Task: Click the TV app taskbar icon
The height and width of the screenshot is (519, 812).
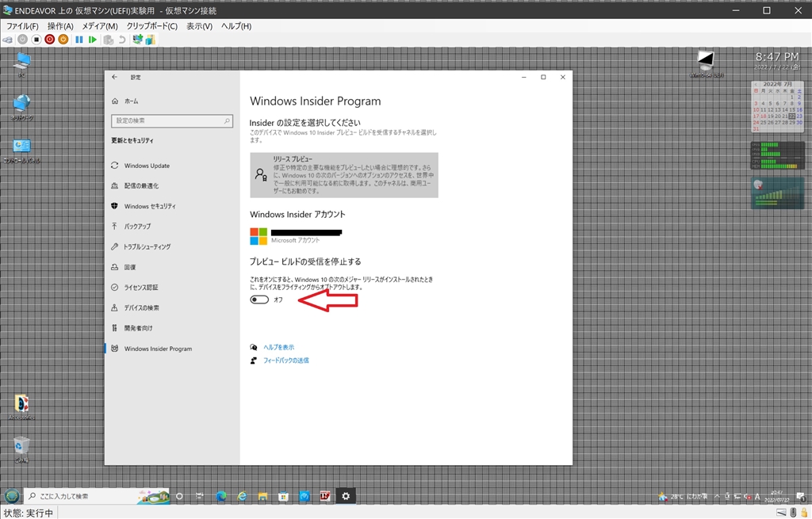Action: coord(325,496)
